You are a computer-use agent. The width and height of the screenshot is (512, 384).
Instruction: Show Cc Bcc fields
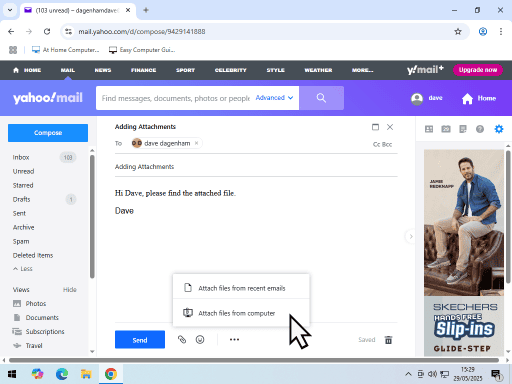[382, 144]
